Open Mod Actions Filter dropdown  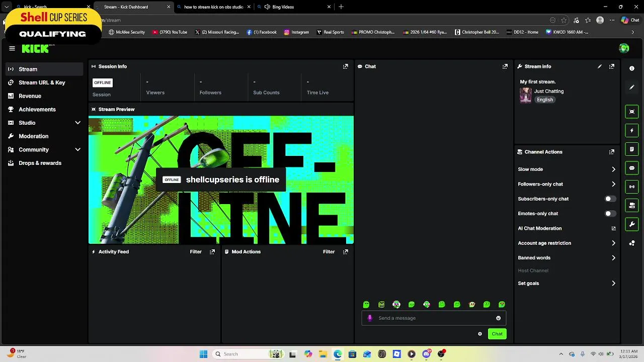329,252
